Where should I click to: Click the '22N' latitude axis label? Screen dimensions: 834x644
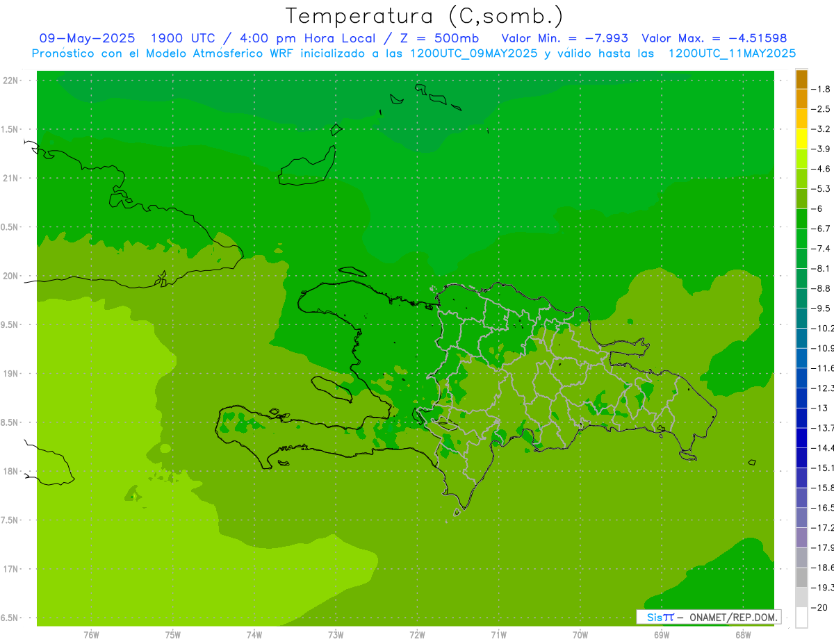pyautogui.click(x=11, y=81)
